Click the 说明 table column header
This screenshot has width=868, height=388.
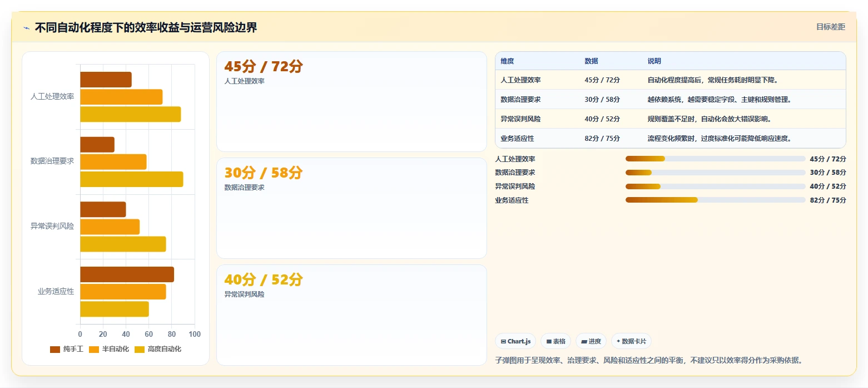654,61
